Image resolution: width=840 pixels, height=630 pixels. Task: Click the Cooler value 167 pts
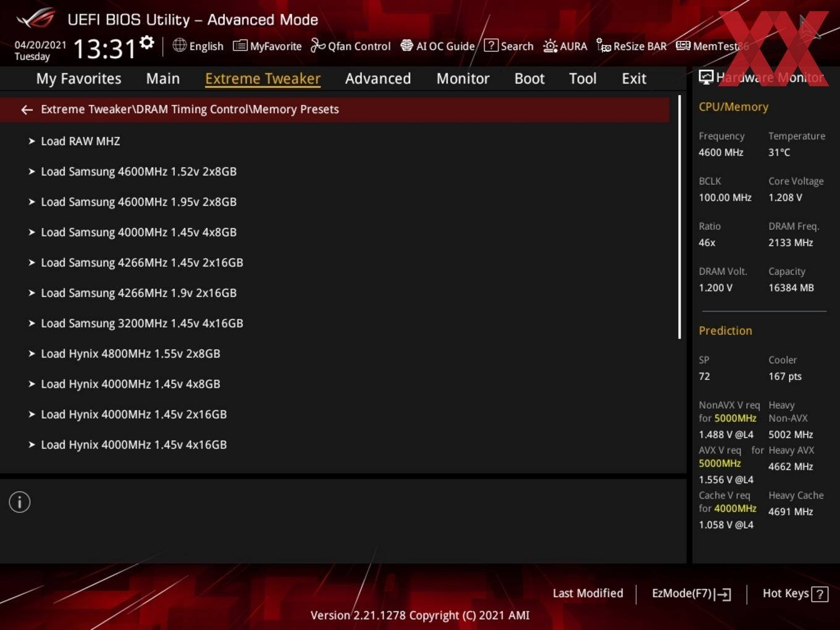785,376
